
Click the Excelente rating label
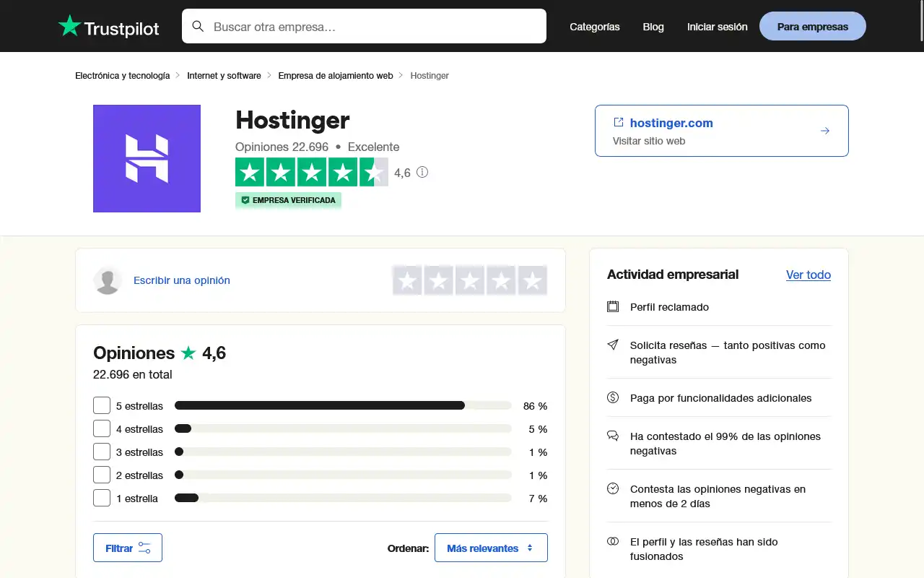[x=373, y=147]
